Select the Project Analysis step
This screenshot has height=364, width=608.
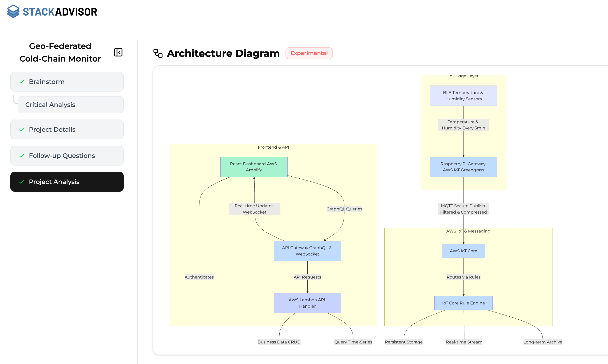(54, 182)
